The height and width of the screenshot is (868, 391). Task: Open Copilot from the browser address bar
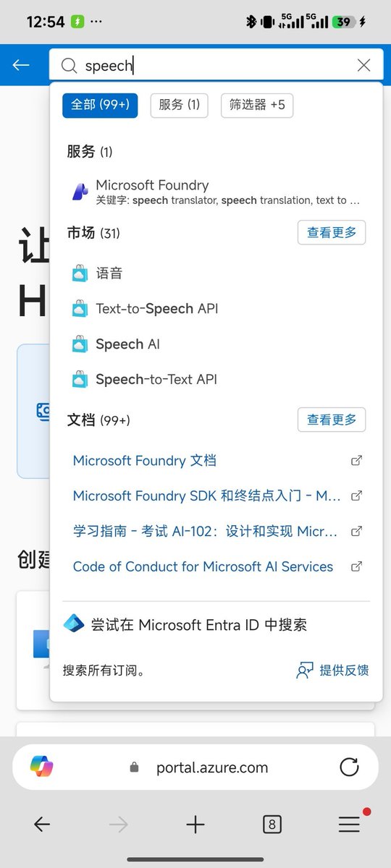click(x=42, y=767)
